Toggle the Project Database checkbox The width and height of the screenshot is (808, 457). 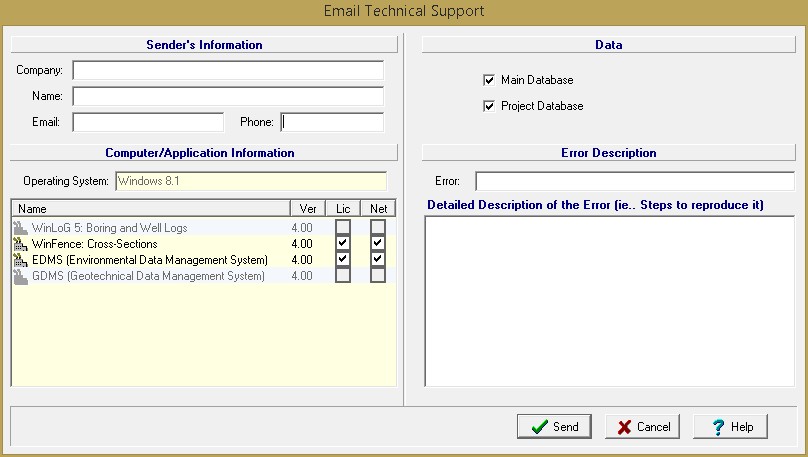tap(489, 106)
